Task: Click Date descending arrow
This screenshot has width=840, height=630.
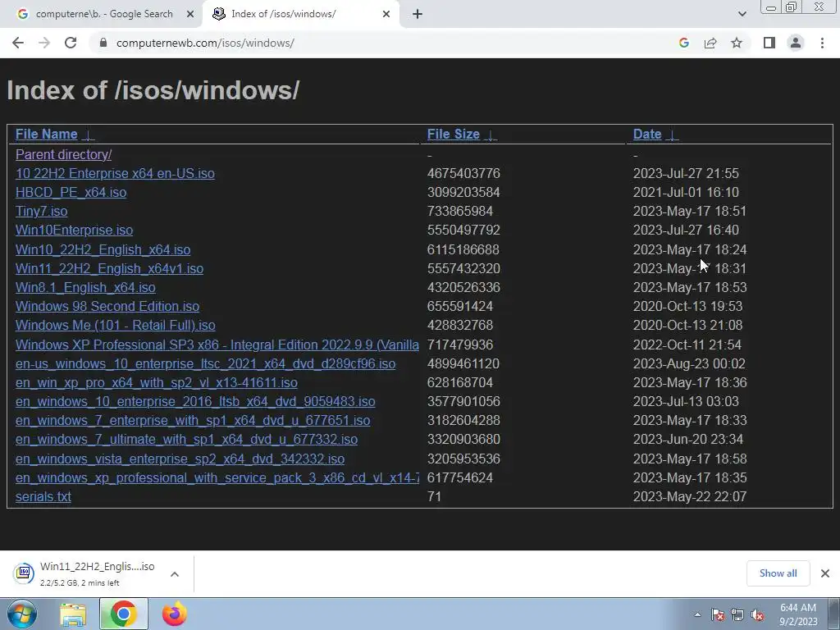Action: coord(673,135)
